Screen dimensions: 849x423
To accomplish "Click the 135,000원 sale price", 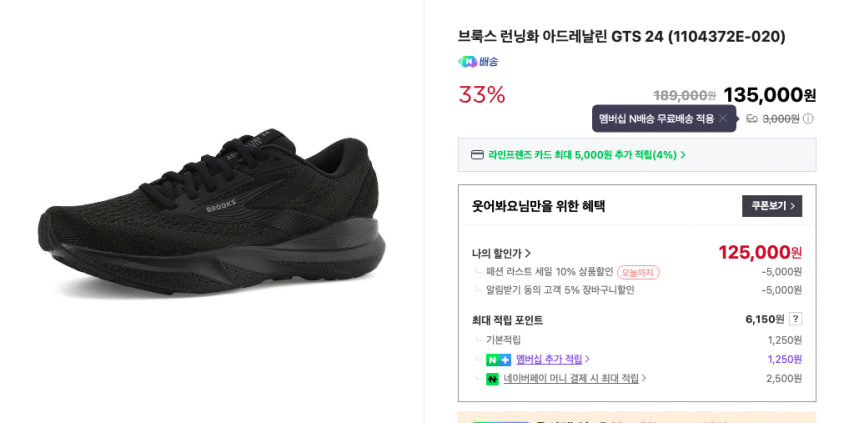I will 769,95.
